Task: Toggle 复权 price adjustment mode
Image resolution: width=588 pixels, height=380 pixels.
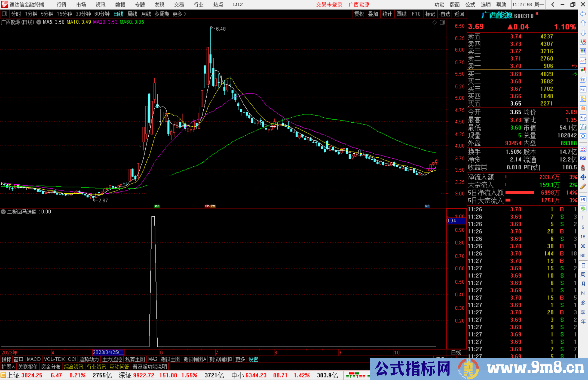Action: coord(359,14)
